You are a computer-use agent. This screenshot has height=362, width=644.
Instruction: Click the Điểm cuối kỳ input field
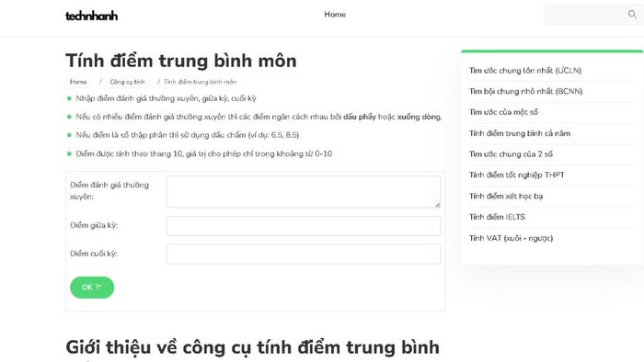304,254
